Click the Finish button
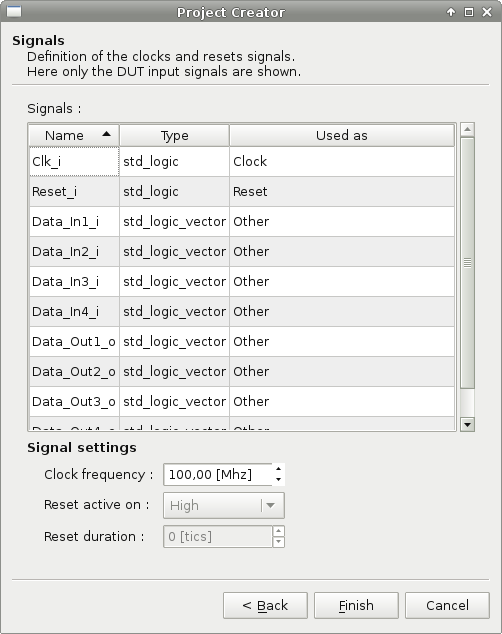502x634 pixels. point(356,605)
